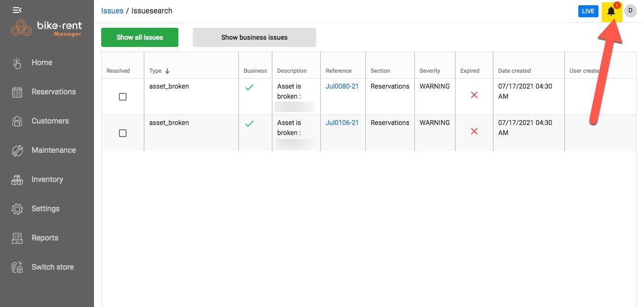Open the user account menu via D avatar

click(x=631, y=11)
